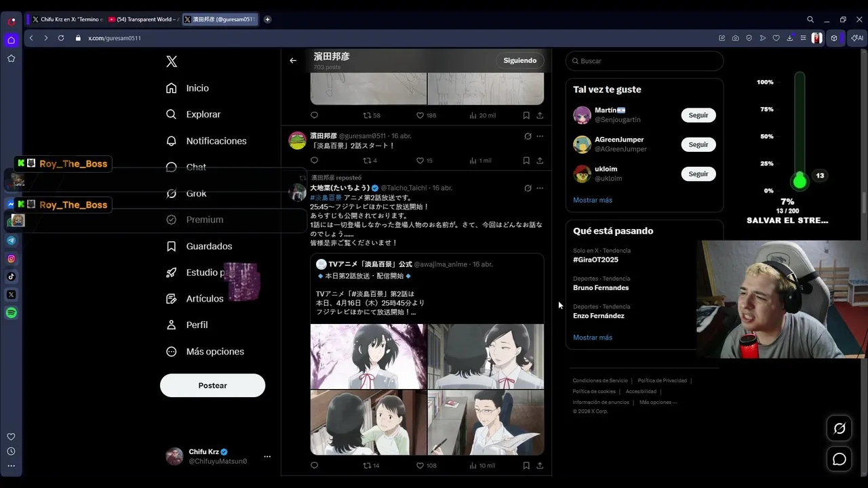
Task: Open the browser tab search magnifier
Action: 810,20
